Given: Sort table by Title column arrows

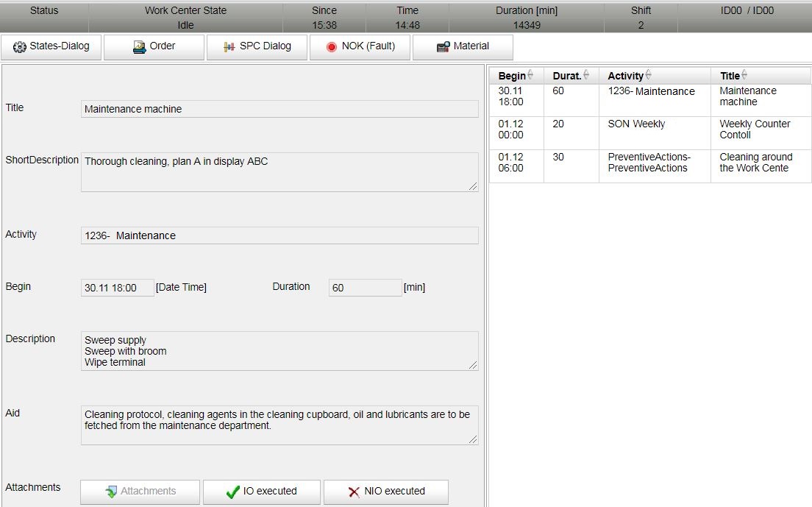Looking at the screenshot, I should click(x=744, y=75).
